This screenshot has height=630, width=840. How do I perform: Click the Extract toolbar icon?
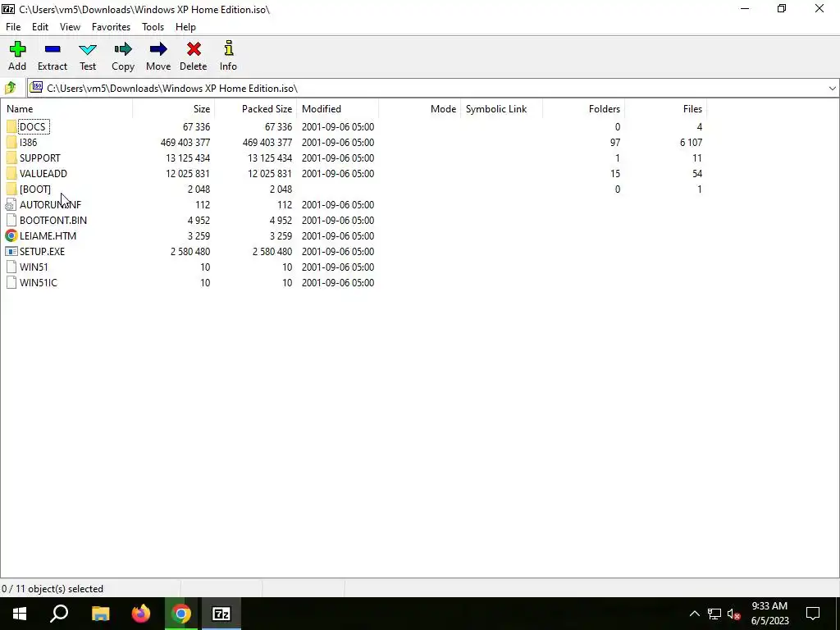[52, 49]
